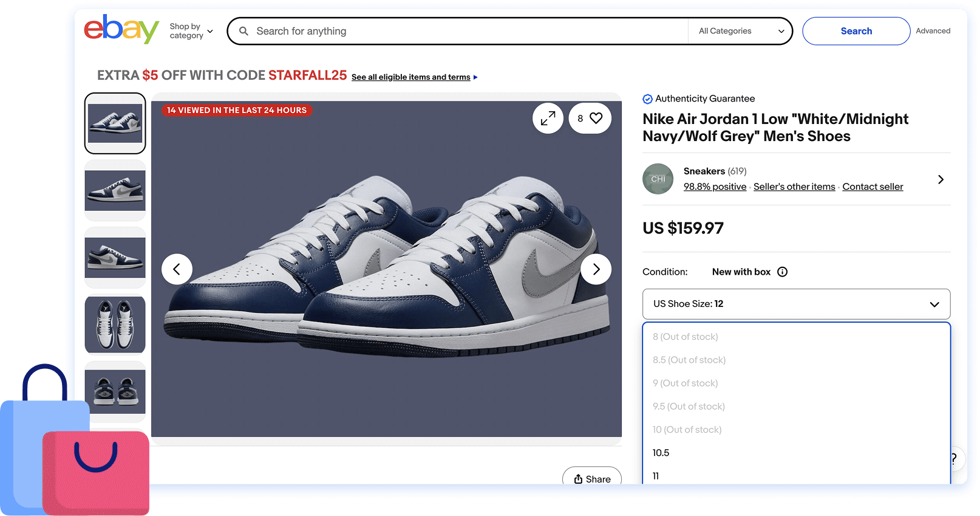Click the magnifying glass search icon
This screenshot has width=980, height=516.
243,31
